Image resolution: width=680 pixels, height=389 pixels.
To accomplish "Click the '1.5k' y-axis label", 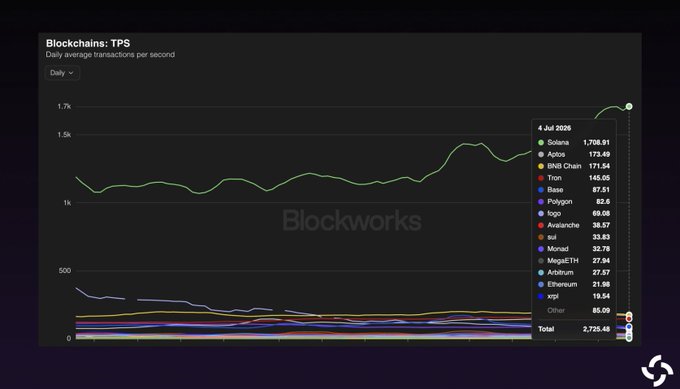I will 64,135.
